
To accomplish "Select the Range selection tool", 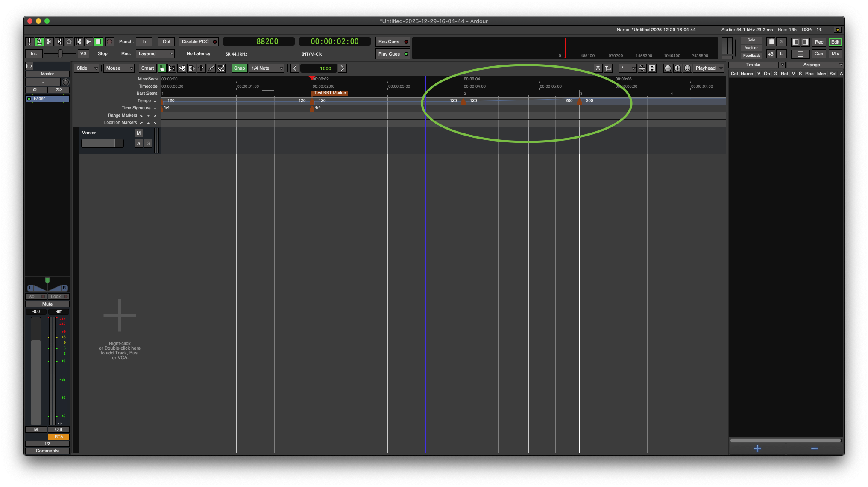I will tap(172, 68).
